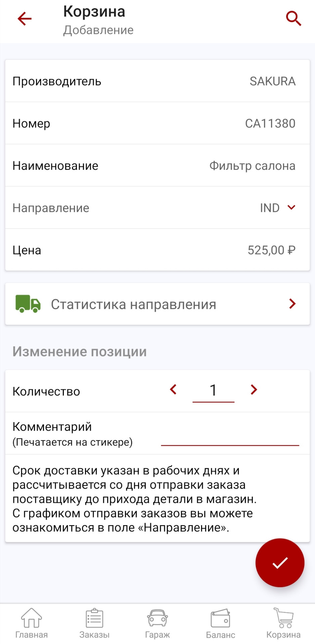Decrease quantity with left arrow
315x644 pixels.
[173, 390]
